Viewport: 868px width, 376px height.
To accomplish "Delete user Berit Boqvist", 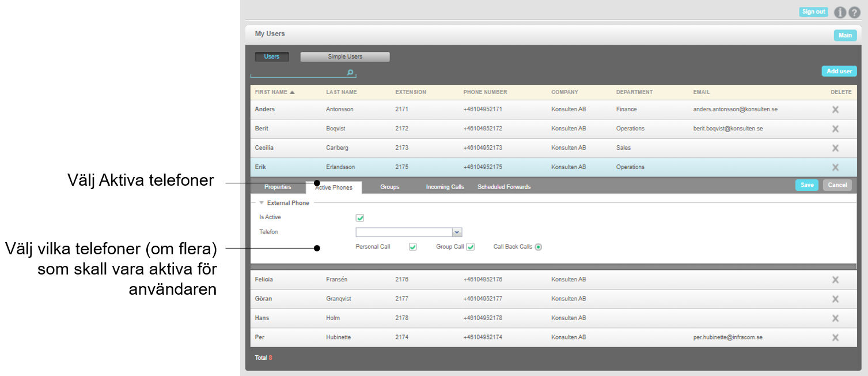I will click(835, 129).
